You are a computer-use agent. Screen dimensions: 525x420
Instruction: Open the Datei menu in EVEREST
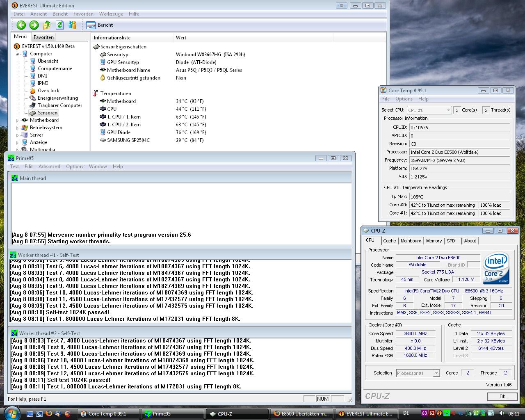tap(19, 14)
